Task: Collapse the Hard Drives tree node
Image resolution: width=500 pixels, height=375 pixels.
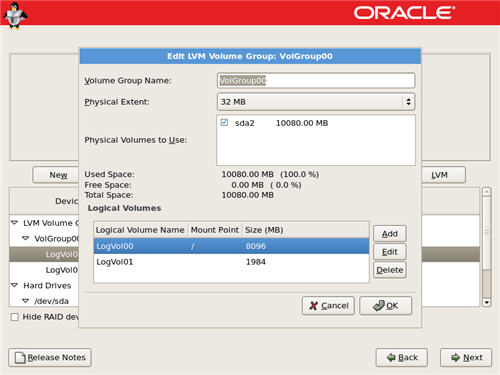Action: click(x=14, y=285)
